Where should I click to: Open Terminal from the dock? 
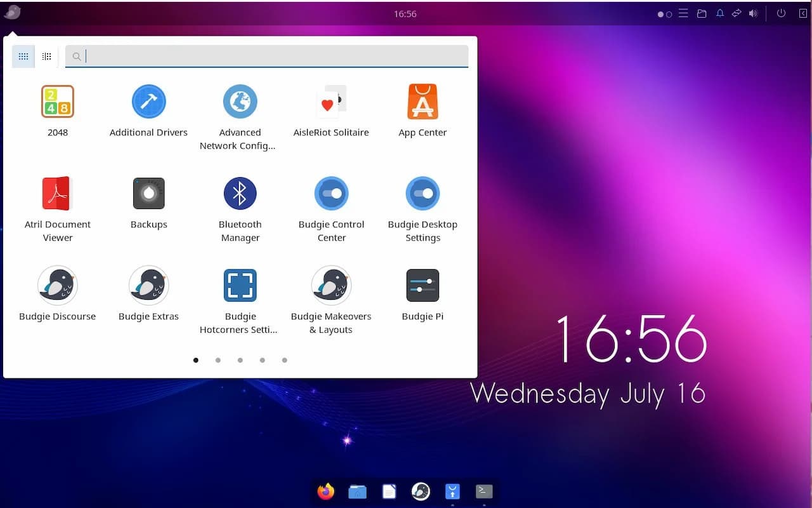tap(484, 491)
